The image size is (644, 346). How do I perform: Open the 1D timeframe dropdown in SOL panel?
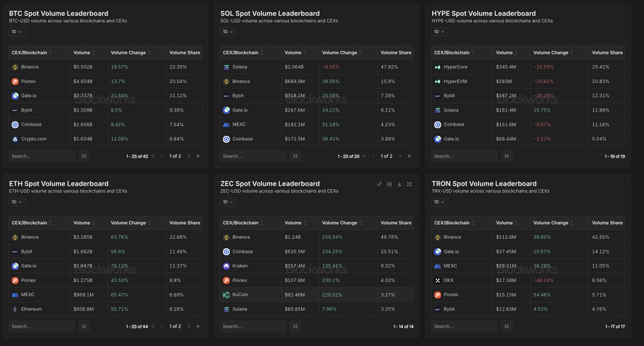pos(229,32)
